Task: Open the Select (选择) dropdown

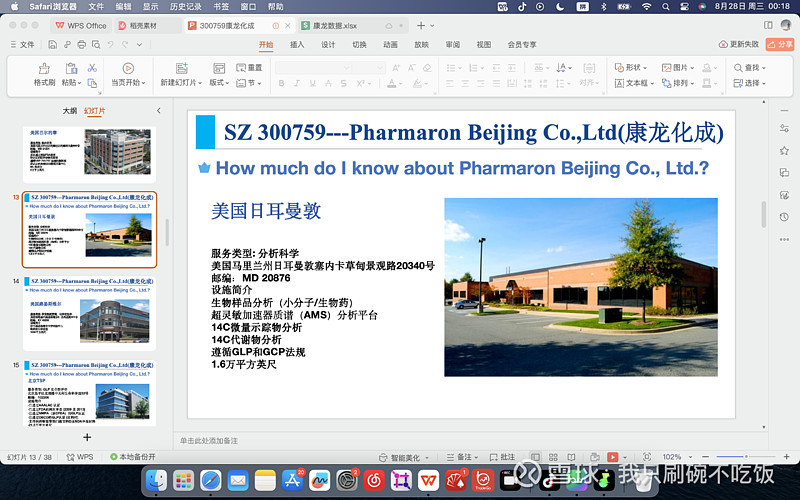Action: 749,83
